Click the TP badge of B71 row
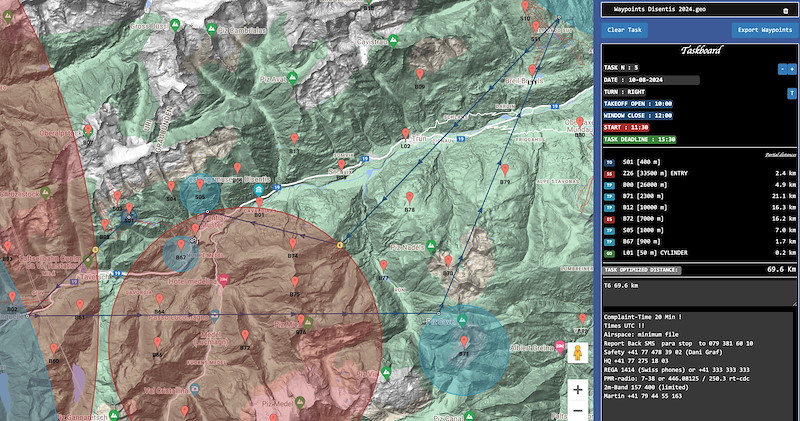This screenshot has height=421, width=800. pos(609,196)
